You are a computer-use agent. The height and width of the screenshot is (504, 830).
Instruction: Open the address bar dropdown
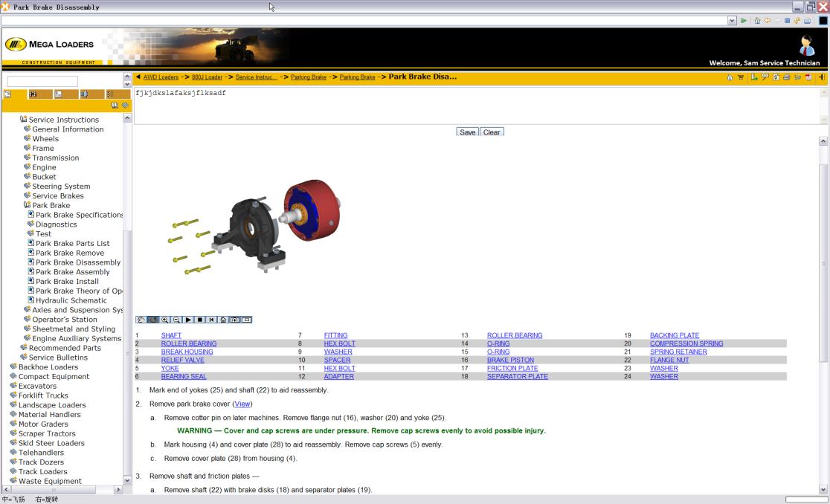[x=733, y=21]
